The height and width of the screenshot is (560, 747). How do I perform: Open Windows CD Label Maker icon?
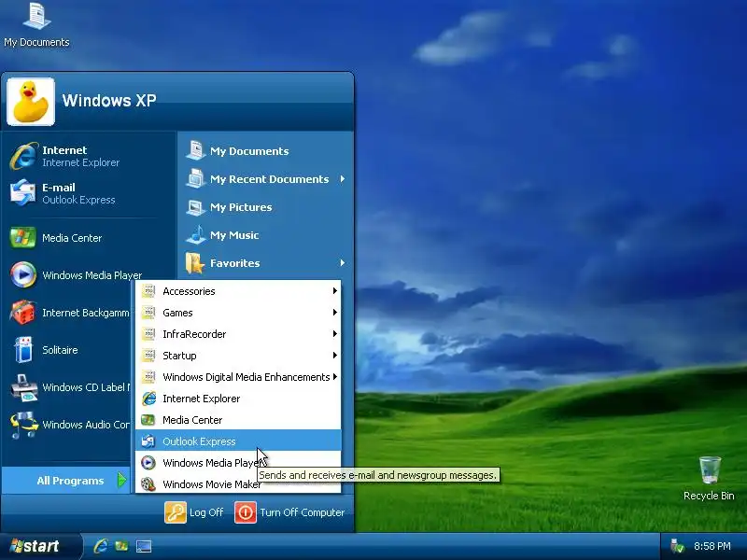[x=24, y=387]
